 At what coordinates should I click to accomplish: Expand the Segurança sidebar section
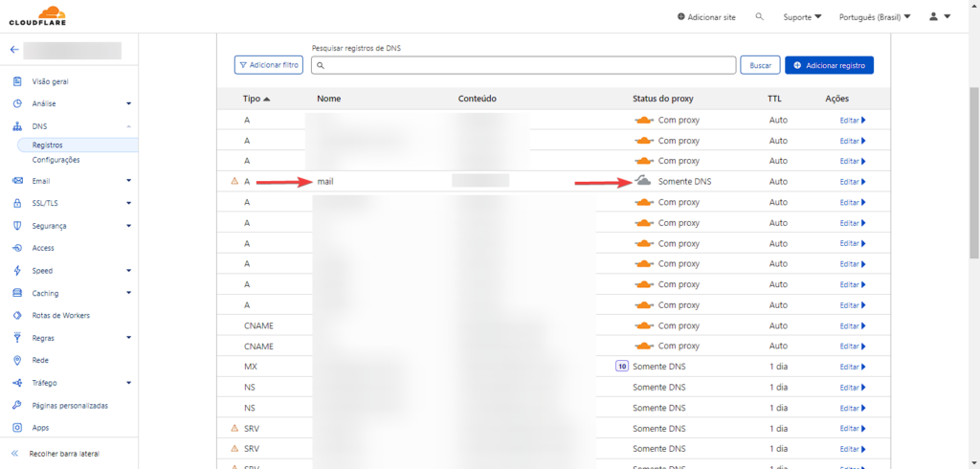[129, 226]
